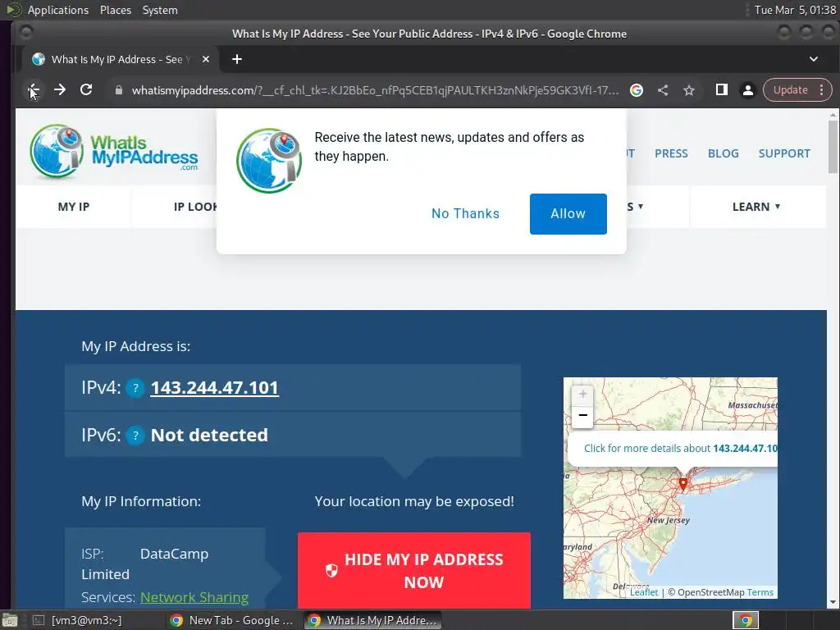Bookmark this page with the star icon
Viewport: 840px width, 630px height.
689,90
